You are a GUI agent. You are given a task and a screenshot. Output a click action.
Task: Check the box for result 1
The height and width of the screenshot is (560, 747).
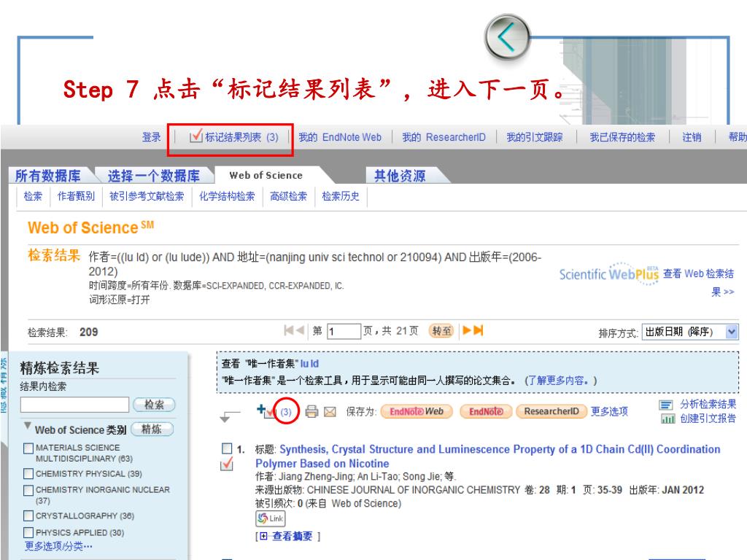227,448
